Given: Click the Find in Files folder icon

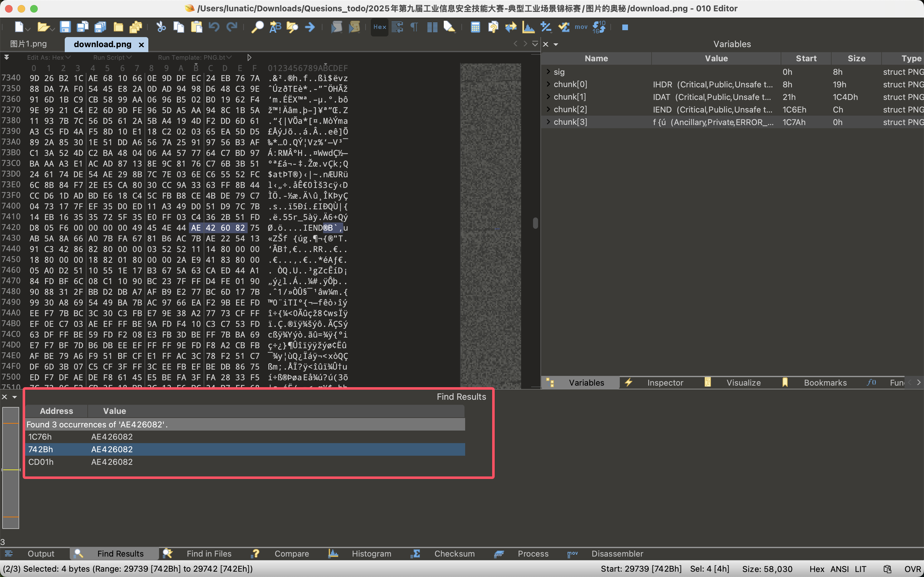Looking at the screenshot, I should coord(292,27).
